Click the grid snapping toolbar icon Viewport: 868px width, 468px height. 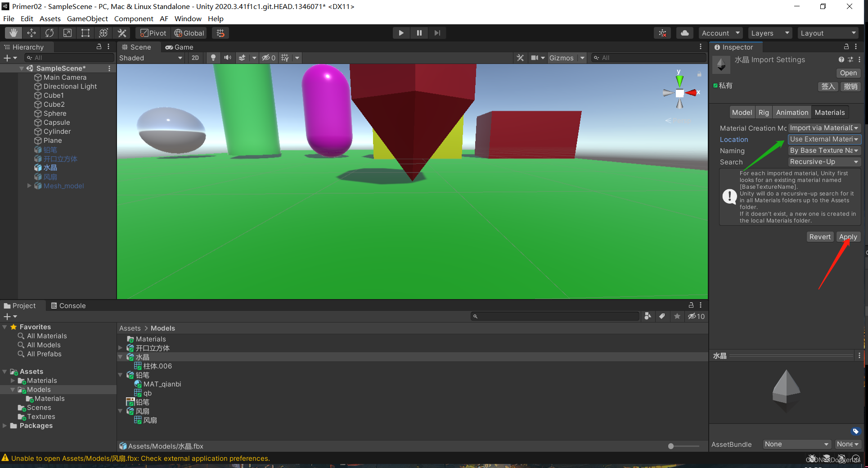[x=220, y=33]
